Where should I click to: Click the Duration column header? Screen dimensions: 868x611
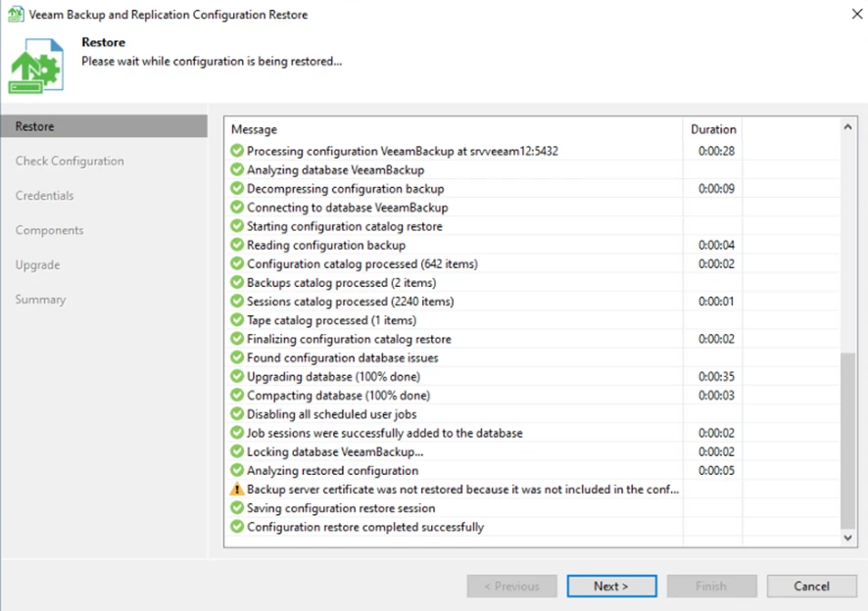coord(713,129)
